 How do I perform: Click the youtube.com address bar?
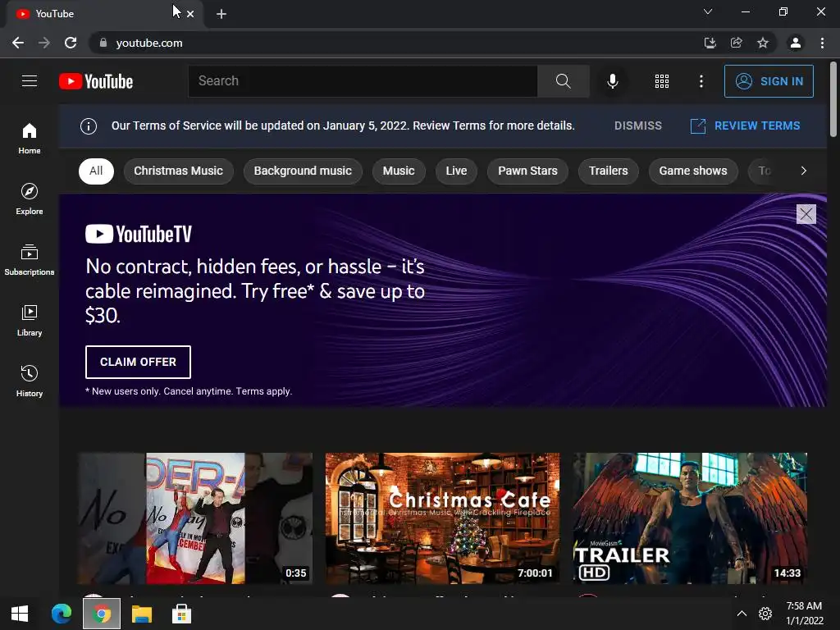[x=396, y=43]
